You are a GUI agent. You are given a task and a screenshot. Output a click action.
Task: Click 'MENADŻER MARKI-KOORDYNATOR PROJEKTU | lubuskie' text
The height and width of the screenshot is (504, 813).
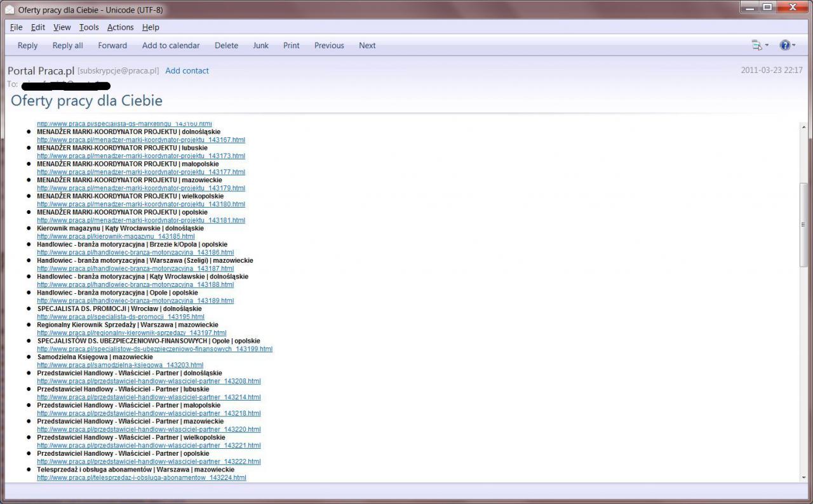tap(122, 148)
